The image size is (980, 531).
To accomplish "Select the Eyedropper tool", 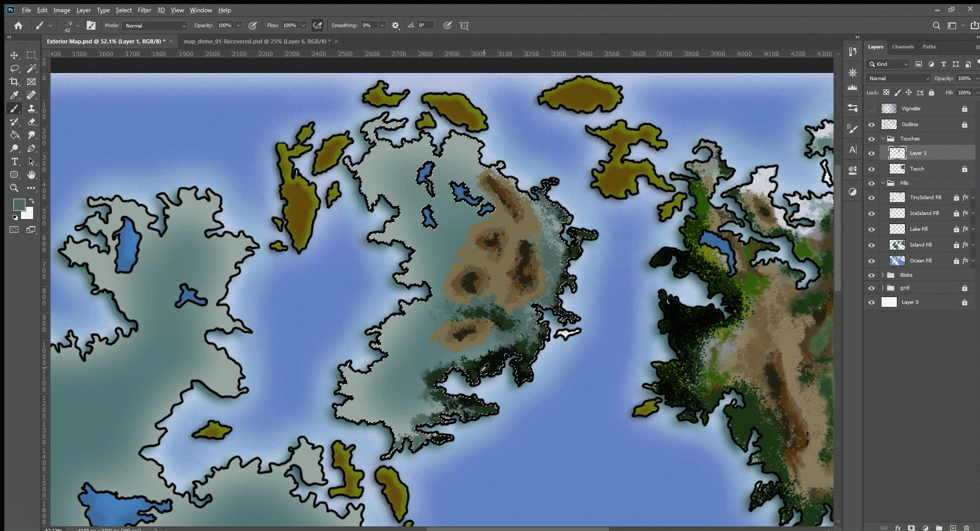I will pyautogui.click(x=15, y=95).
